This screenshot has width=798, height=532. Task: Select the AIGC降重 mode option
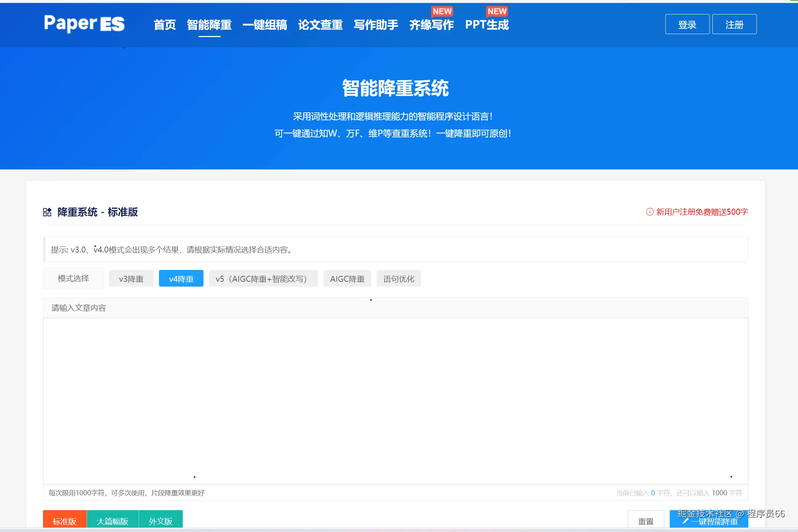[347, 279]
